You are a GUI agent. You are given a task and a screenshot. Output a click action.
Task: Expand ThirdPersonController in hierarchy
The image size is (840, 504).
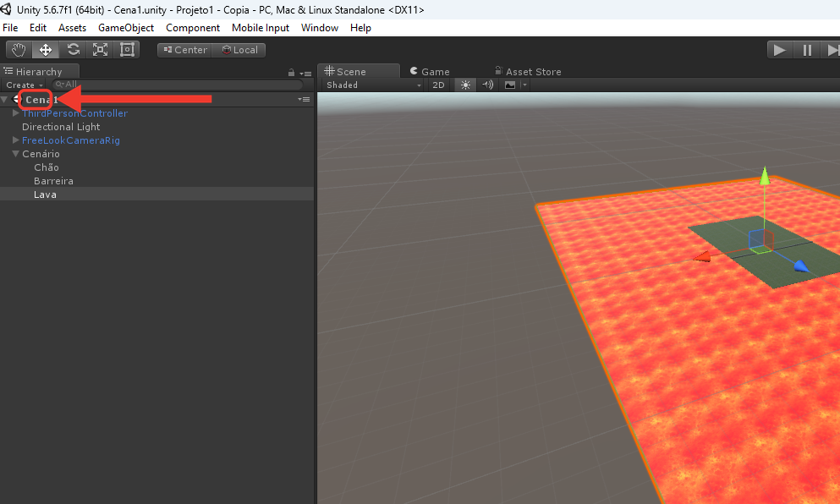[16, 113]
